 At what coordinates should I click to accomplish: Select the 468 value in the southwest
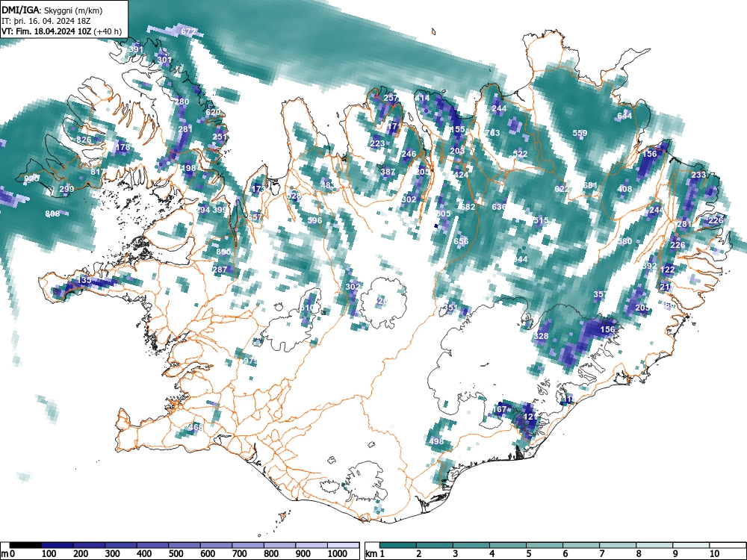pos(195,427)
